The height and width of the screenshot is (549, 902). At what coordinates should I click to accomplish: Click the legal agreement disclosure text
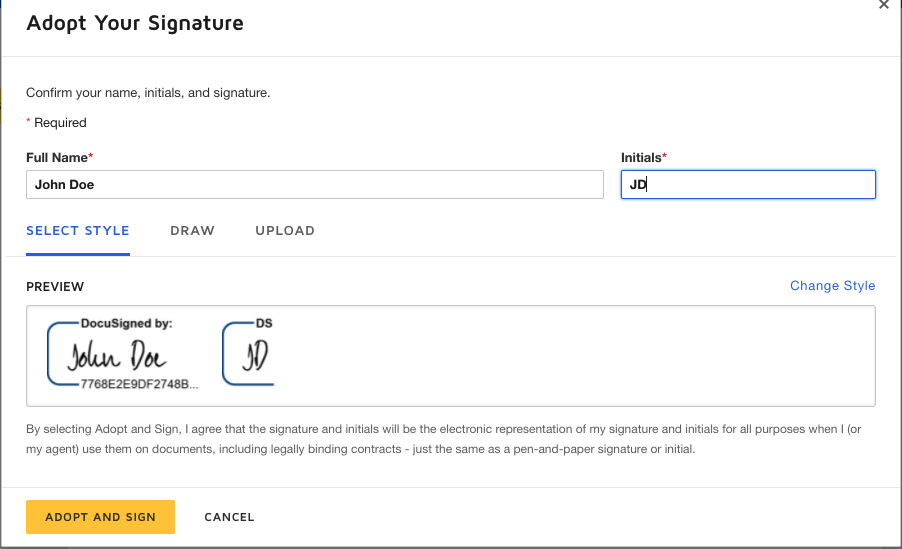[450, 439]
